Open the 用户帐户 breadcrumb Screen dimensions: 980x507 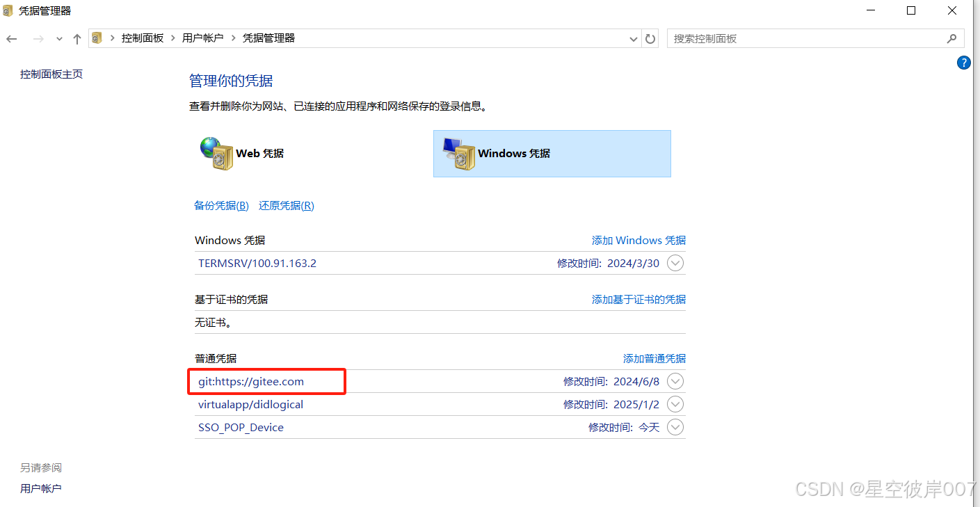click(x=203, y=38)
